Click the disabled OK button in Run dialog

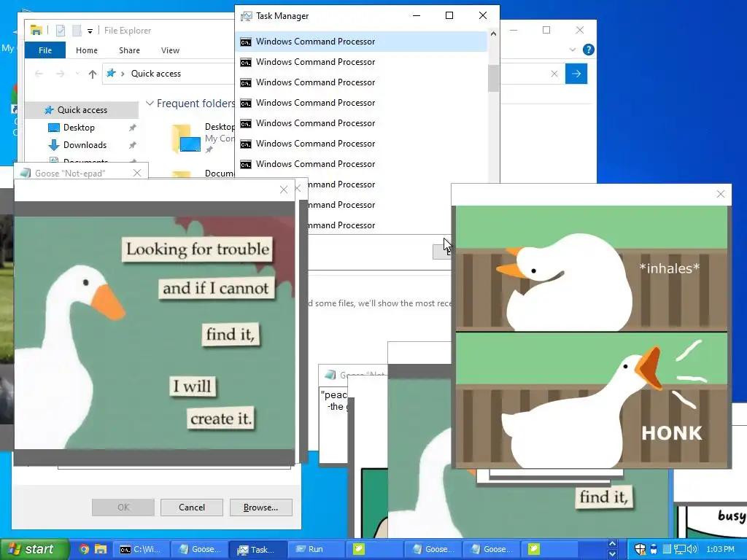click(x=123, y=507)
